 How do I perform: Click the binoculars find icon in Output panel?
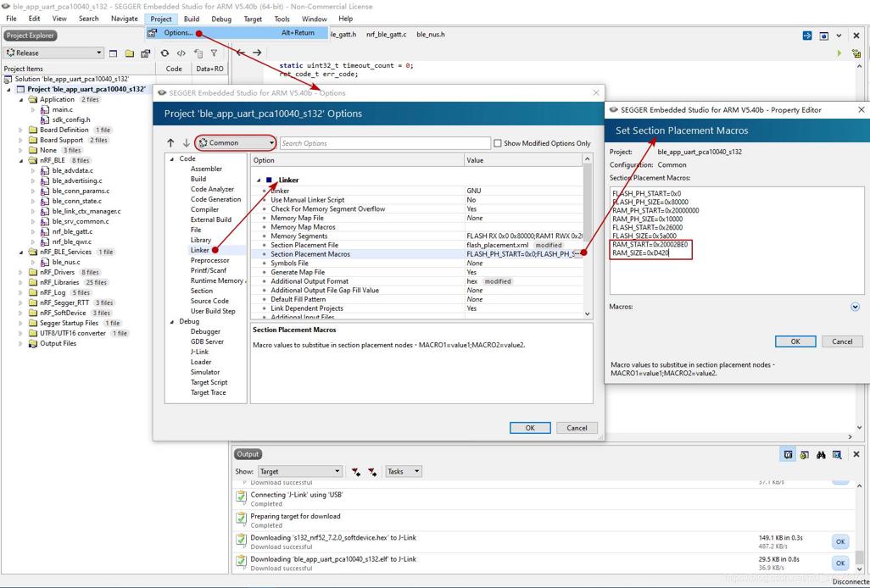pyautogui.click(x=821, y=454)
